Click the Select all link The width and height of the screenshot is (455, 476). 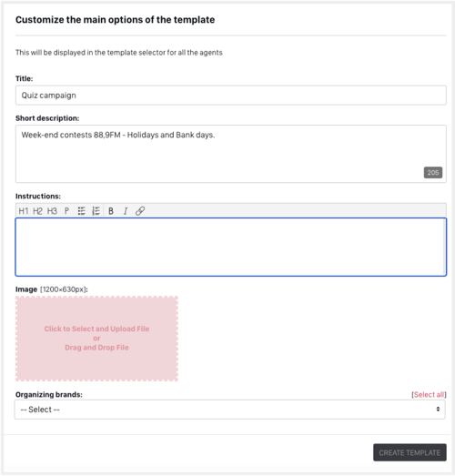pos(429,395)
